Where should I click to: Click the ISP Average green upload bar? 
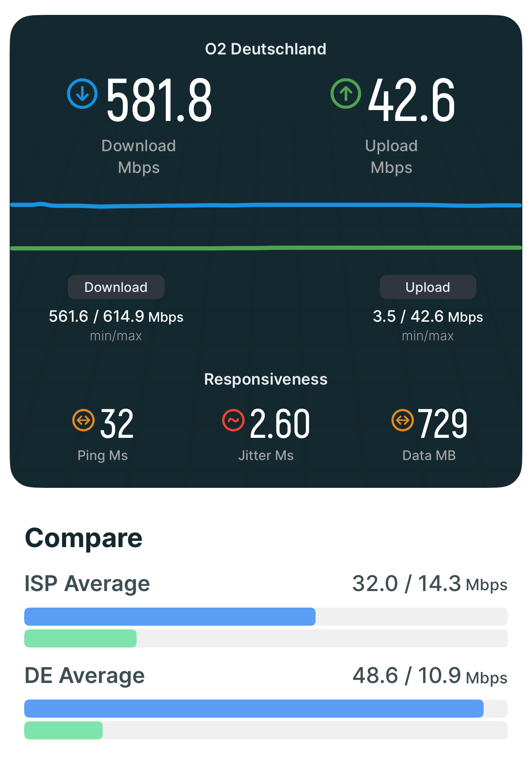pos(80,638)
